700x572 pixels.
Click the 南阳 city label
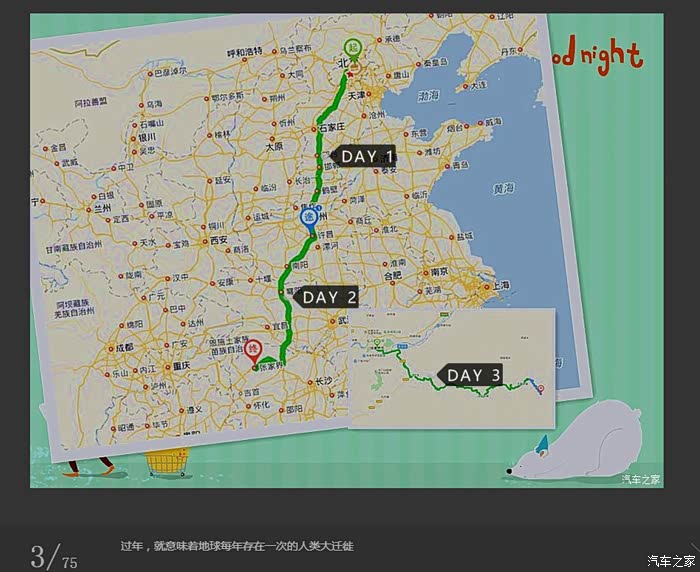click(300, 265)
